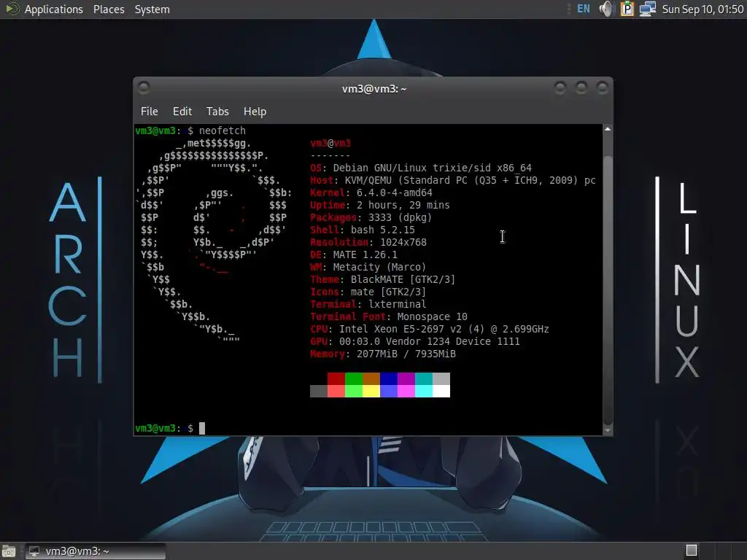Click the EN keyboard layout indicator

pyautogui.click(x=583, y=9)
